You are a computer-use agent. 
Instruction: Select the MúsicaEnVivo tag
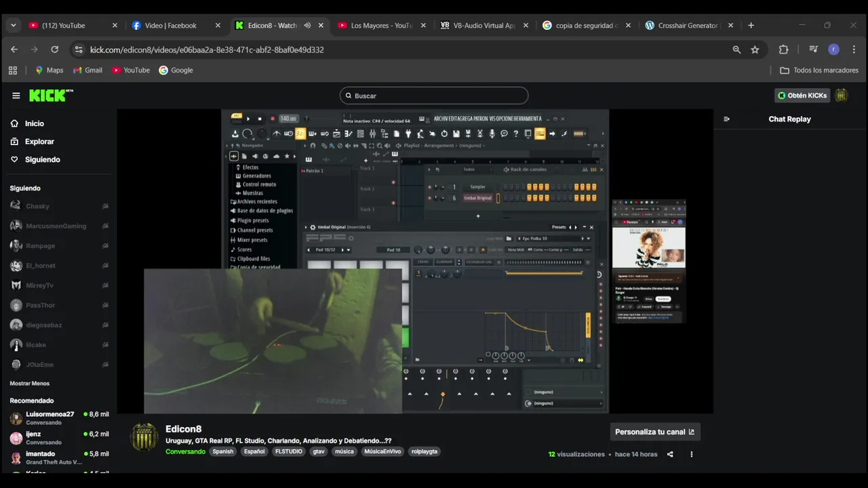tap(382, 451)
